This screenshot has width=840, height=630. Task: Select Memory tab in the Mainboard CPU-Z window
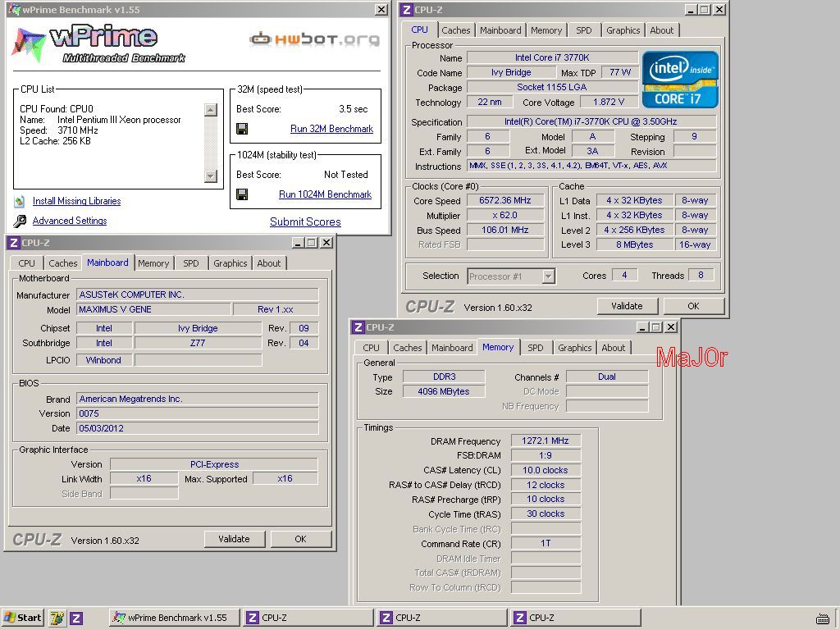tap(153, 263)
